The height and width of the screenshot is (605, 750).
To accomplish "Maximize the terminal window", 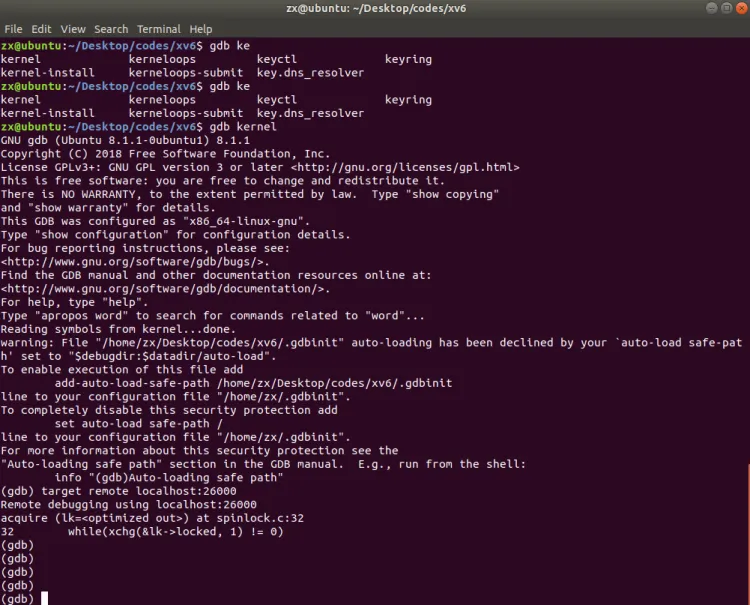I will 727,8.
